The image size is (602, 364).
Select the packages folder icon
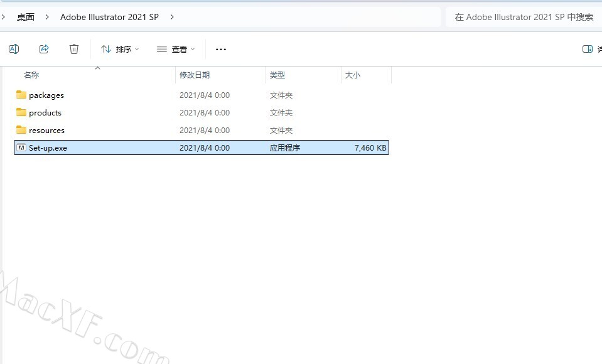(x=21, y=95)
